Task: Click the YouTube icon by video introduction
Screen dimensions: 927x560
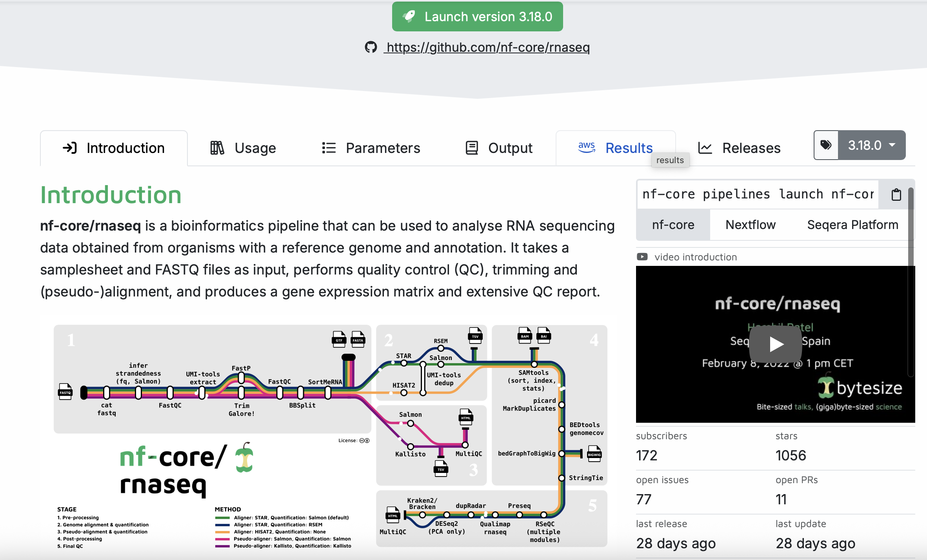Action: [642, 257]
